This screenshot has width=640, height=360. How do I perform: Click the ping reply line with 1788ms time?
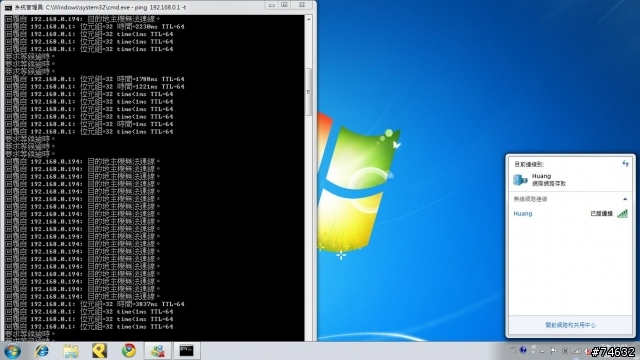coord(95,79)
